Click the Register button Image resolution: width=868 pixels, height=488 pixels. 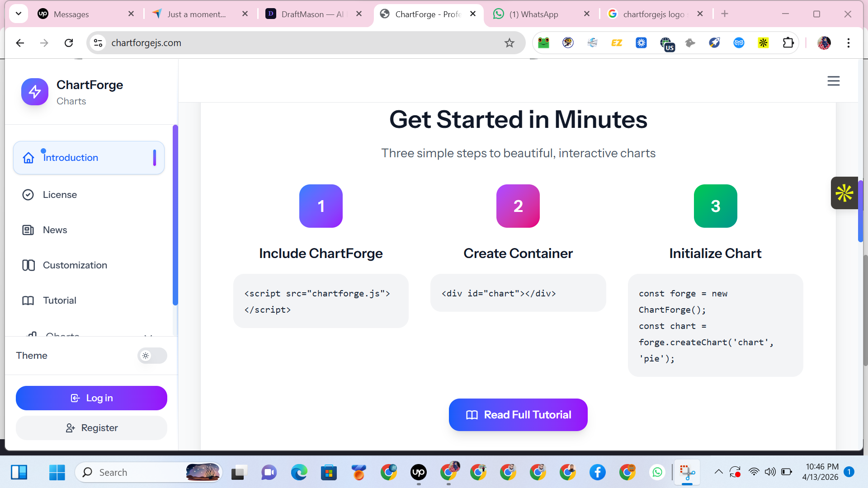[91, 428]
